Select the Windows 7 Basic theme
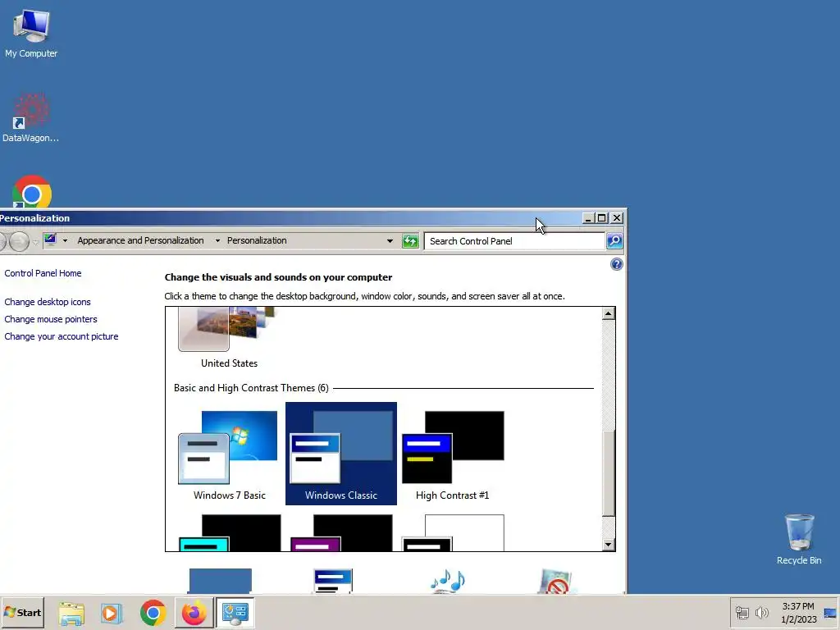This screenshot has width=840, height=630. (x=230, y=454)
